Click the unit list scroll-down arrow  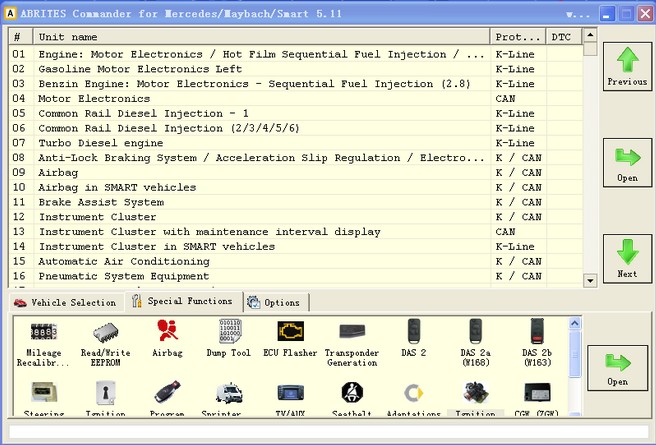coord(590,281)
